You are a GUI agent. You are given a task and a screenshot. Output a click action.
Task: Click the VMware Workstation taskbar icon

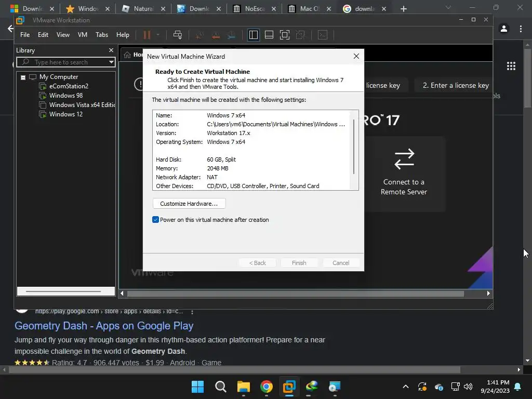coord(289,387)
